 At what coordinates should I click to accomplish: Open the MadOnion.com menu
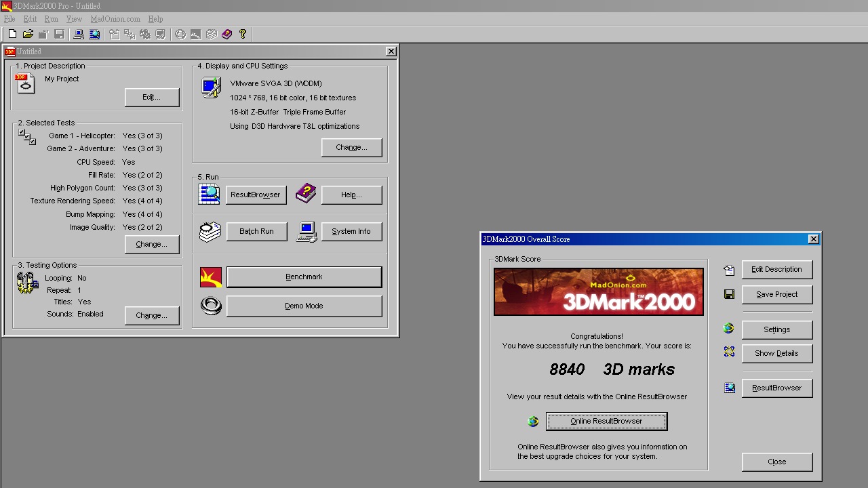115,19
